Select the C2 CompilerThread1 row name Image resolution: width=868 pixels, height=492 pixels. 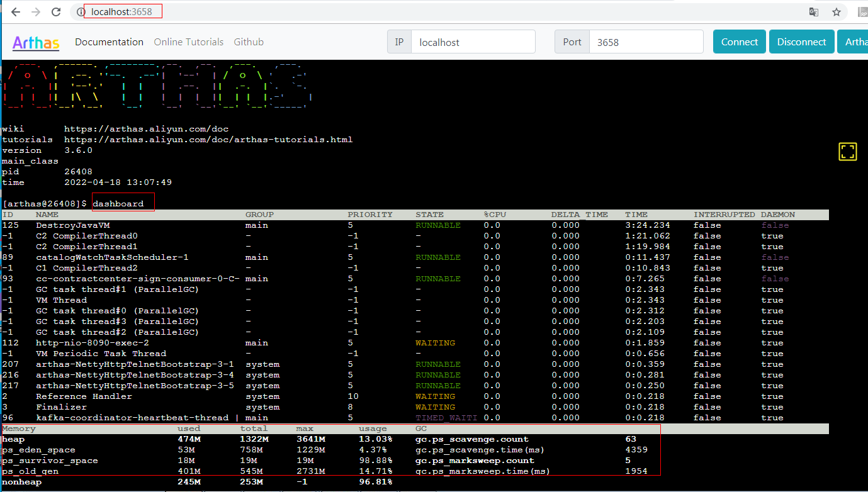coord(87,247)
